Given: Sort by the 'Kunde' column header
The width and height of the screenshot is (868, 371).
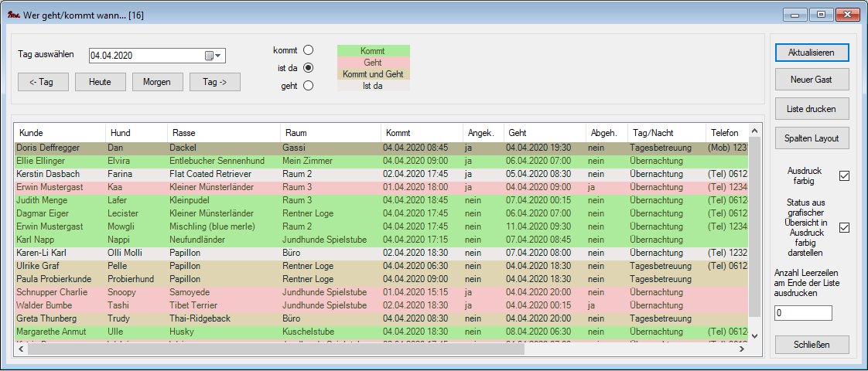Looking at the screenshot, I should [59, 133].
